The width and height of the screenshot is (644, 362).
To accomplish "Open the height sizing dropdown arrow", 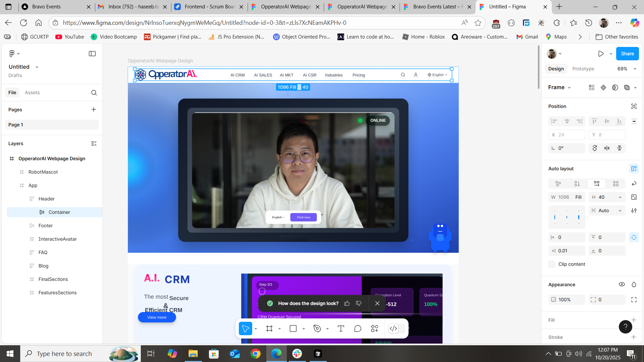I will pyautogui.click(x=620, y=197).
